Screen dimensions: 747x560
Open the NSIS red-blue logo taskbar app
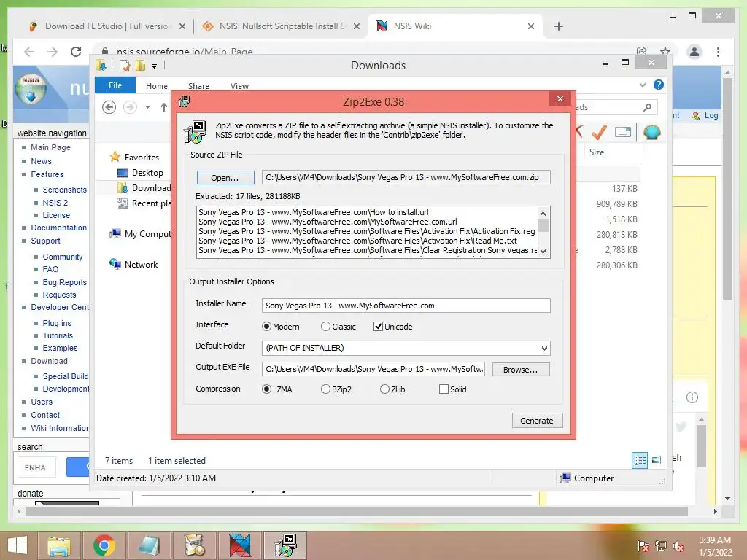[x=239, y=545]
